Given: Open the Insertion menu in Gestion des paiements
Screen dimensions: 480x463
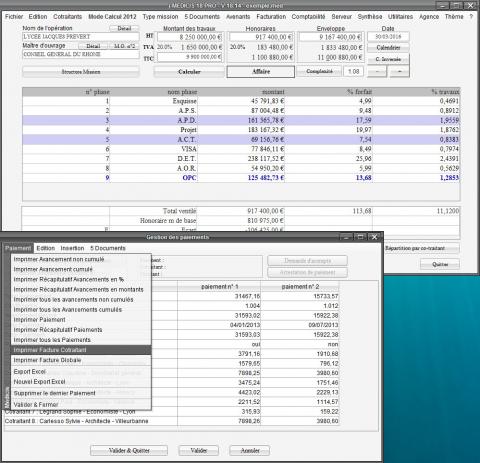Looking at the screenshot, I should 72,248.
